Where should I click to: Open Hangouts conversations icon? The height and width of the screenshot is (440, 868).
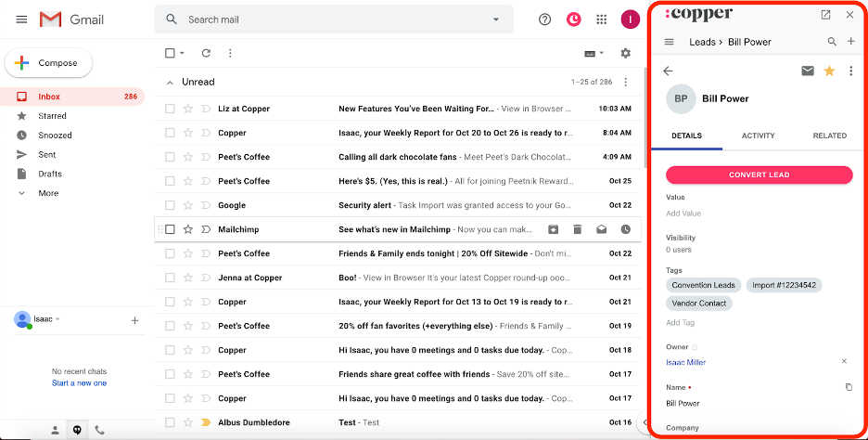point(77,430)
